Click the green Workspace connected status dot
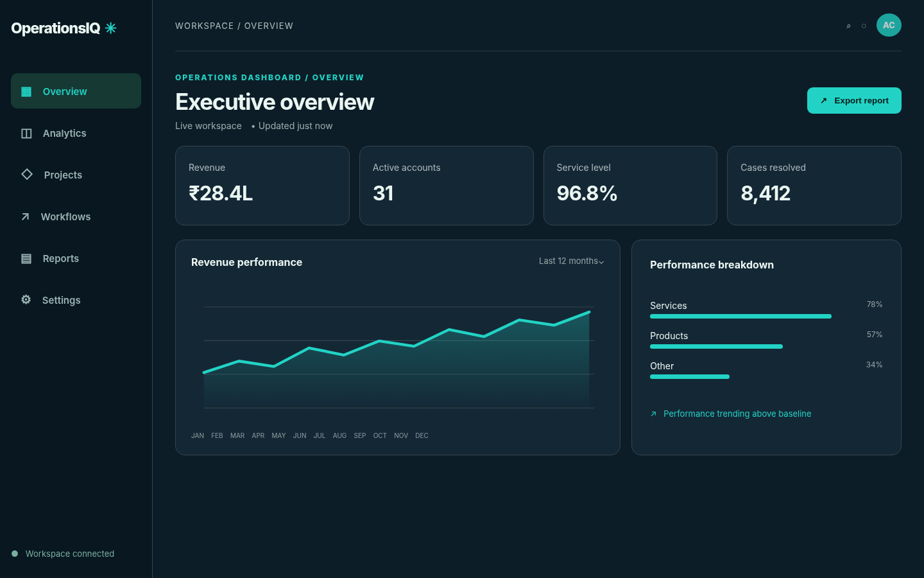This screenshot has width=924, height=578. tap(15, 554)
